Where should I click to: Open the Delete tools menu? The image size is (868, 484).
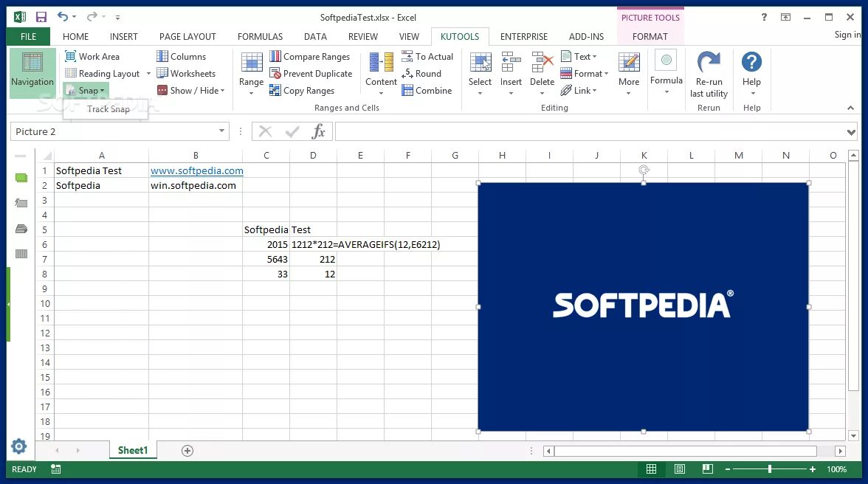tap(542, 74)
